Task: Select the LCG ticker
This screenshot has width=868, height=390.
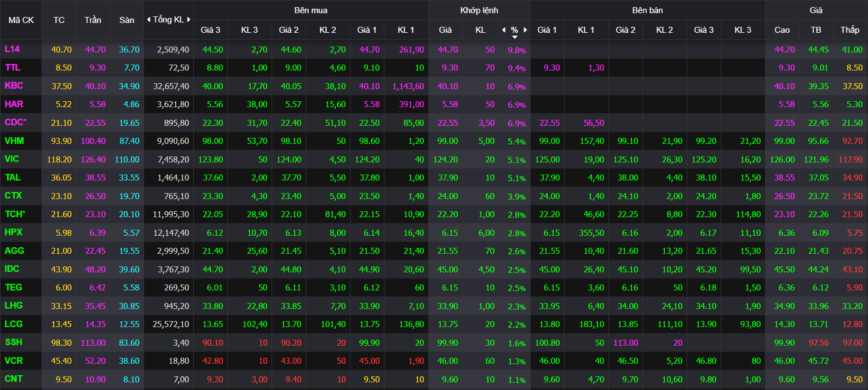Action: 14,324
